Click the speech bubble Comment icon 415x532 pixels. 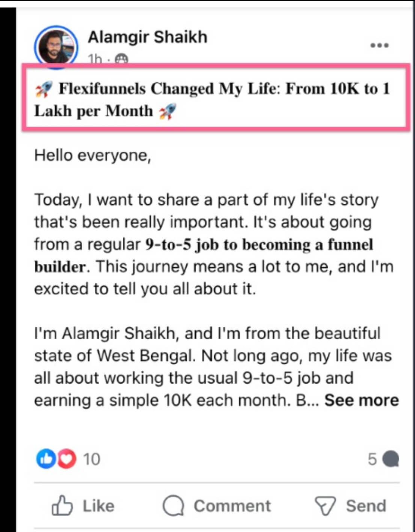[x=173, y=506]
